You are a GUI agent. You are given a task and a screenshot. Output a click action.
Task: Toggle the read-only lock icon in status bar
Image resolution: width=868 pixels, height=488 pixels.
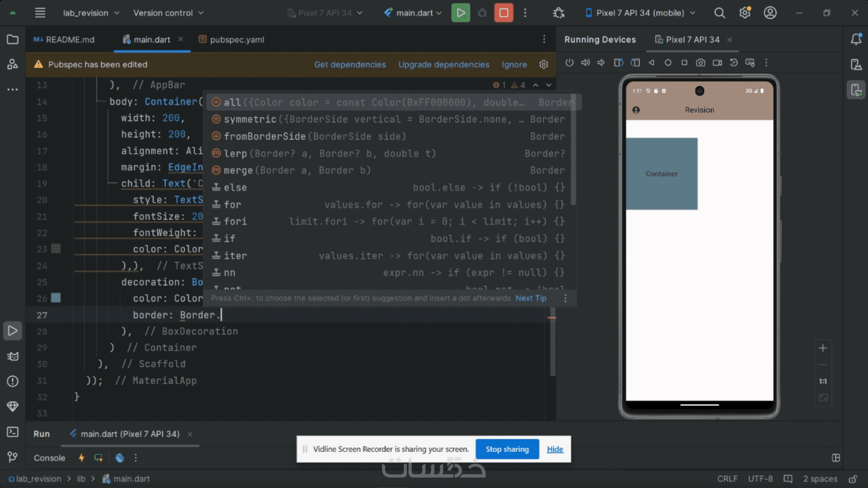853,479
